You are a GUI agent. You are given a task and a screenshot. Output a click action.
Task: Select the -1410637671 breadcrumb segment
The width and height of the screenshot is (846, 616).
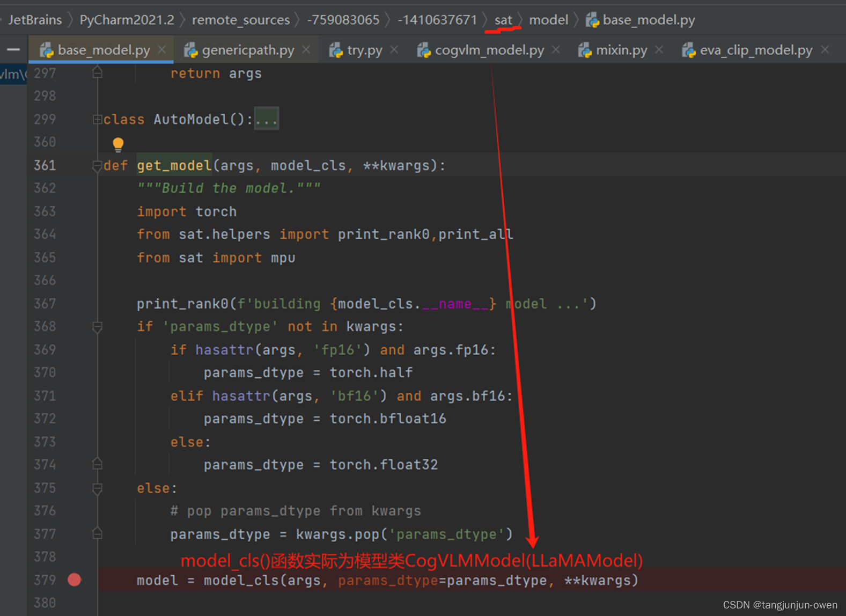click(437, 20)
